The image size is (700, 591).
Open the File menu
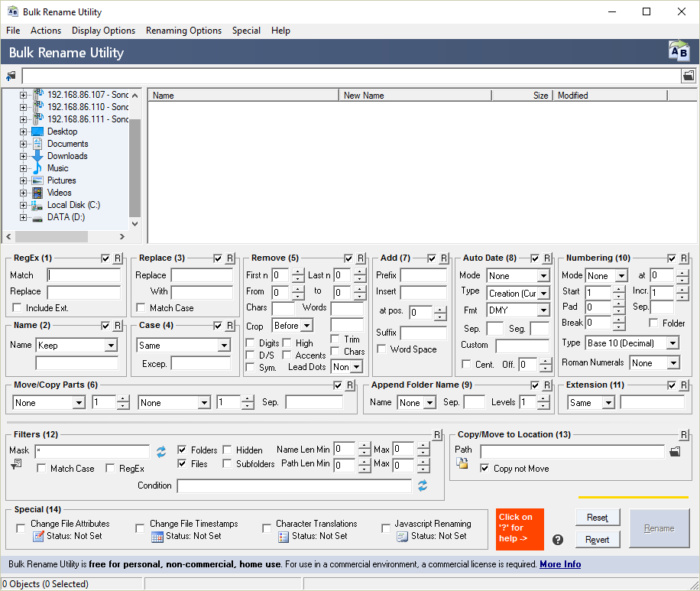[x=13, y=30]
